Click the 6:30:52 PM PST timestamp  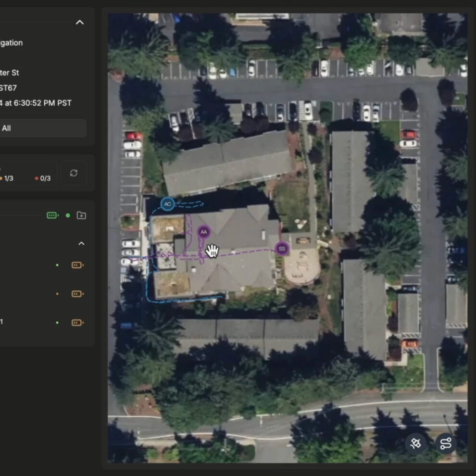coord(36,103)
